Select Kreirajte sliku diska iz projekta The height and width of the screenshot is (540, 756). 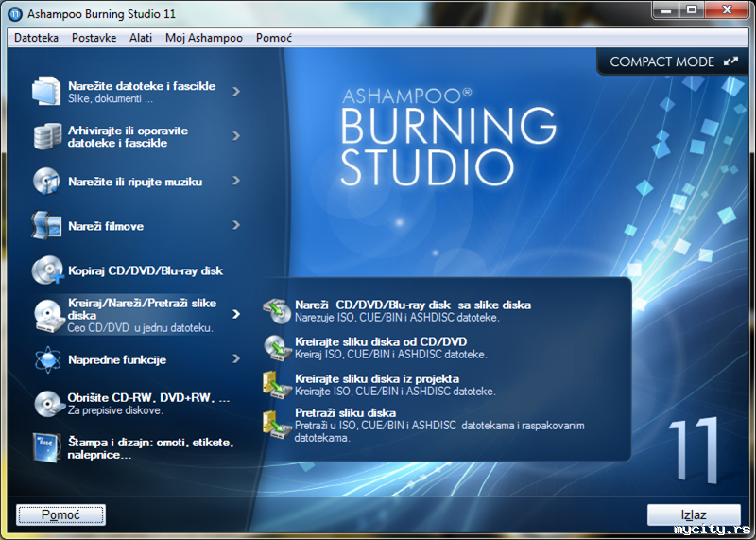click(377, 379)
